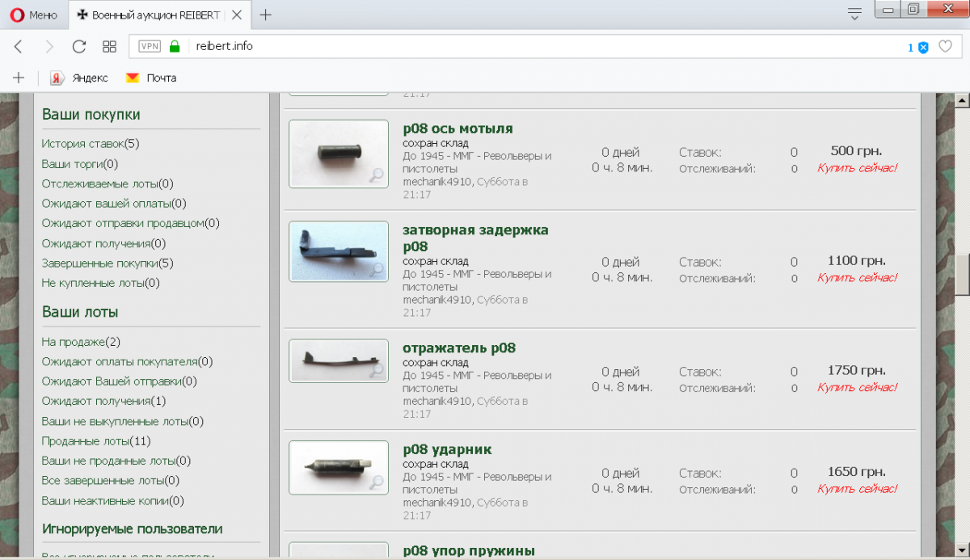The width and height of the screenshot is (970, 560).
Task: Click page scrollbar up arrow
Action: [x=962, y=101]
